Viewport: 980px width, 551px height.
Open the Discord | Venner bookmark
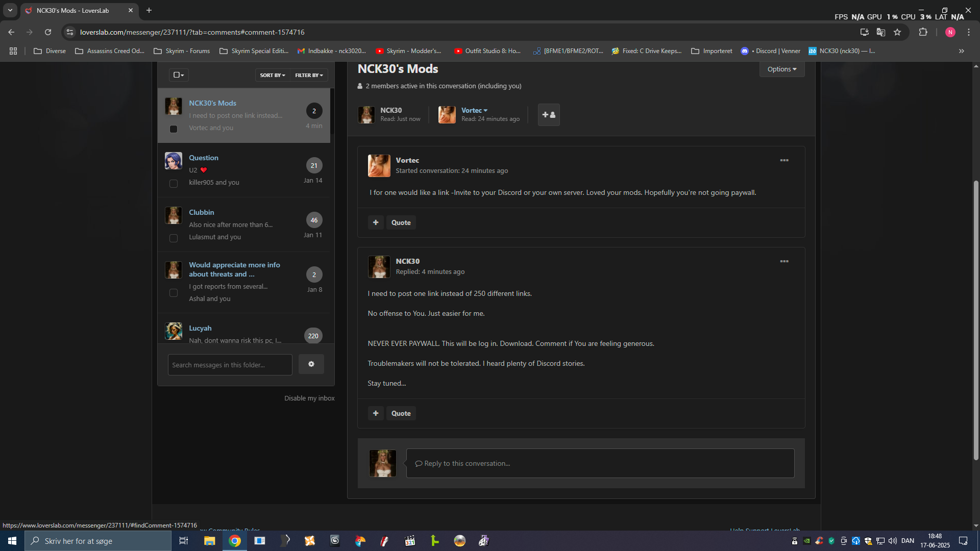tap(770, 51)
